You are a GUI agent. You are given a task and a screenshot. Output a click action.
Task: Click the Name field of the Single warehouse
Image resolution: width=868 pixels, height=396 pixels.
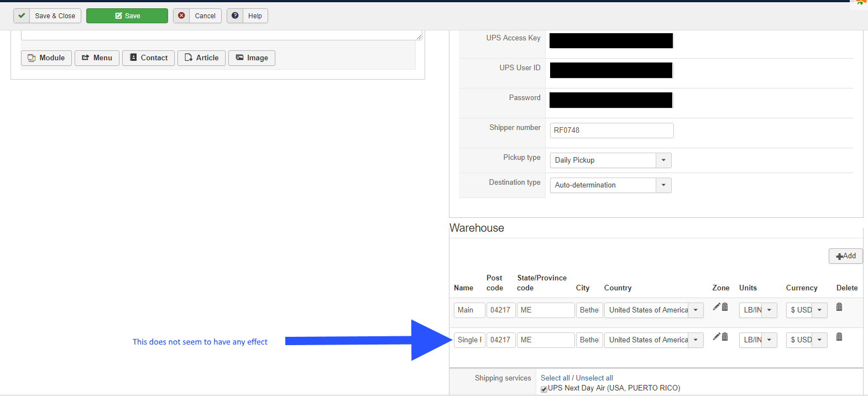tap(469, 340)
